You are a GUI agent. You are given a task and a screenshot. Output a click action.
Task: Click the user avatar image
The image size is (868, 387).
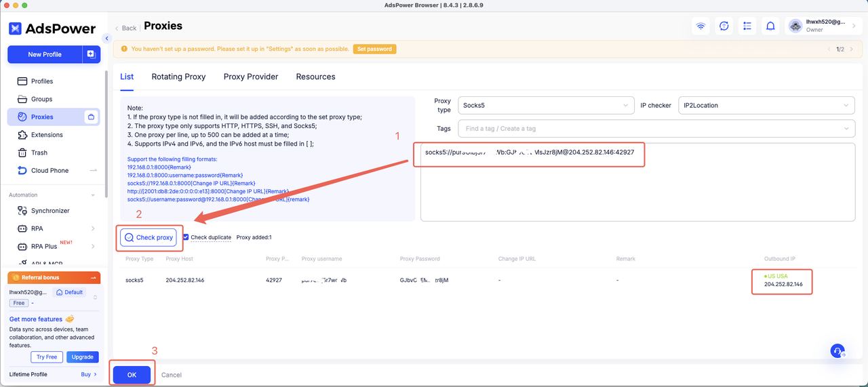coord(795,26)
